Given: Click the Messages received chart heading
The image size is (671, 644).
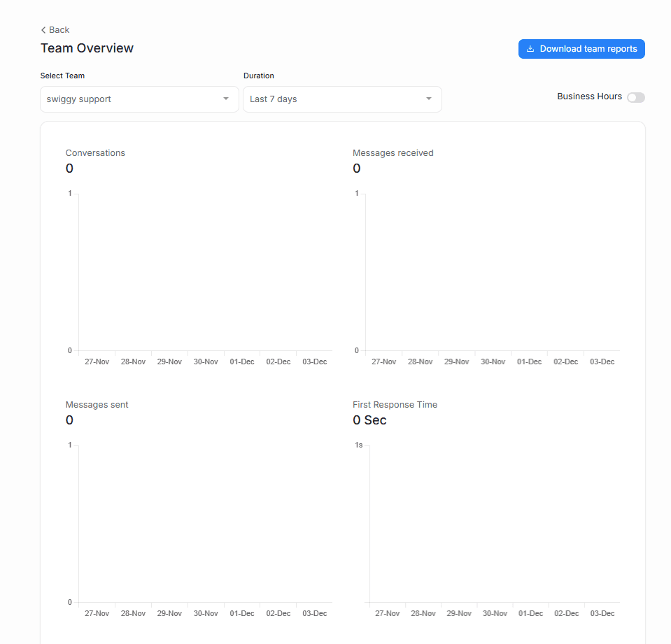Looking at the screenshot, I should (x=393, y=152).
